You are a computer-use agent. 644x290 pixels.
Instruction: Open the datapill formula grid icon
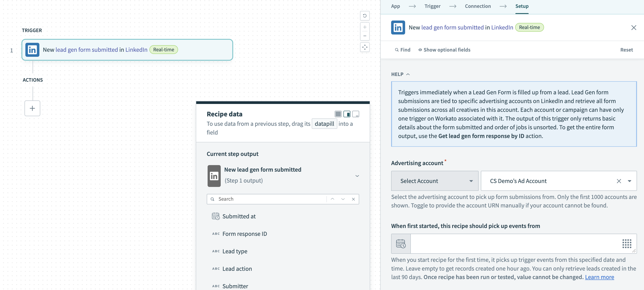(x=626, y=243)
